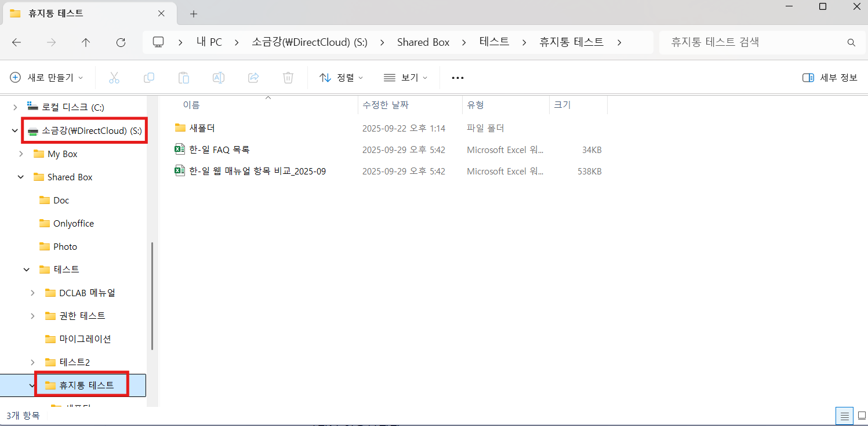Open the 새로 만들기 new item button
The width and height of the screenshot is (868, 426).
46,78
